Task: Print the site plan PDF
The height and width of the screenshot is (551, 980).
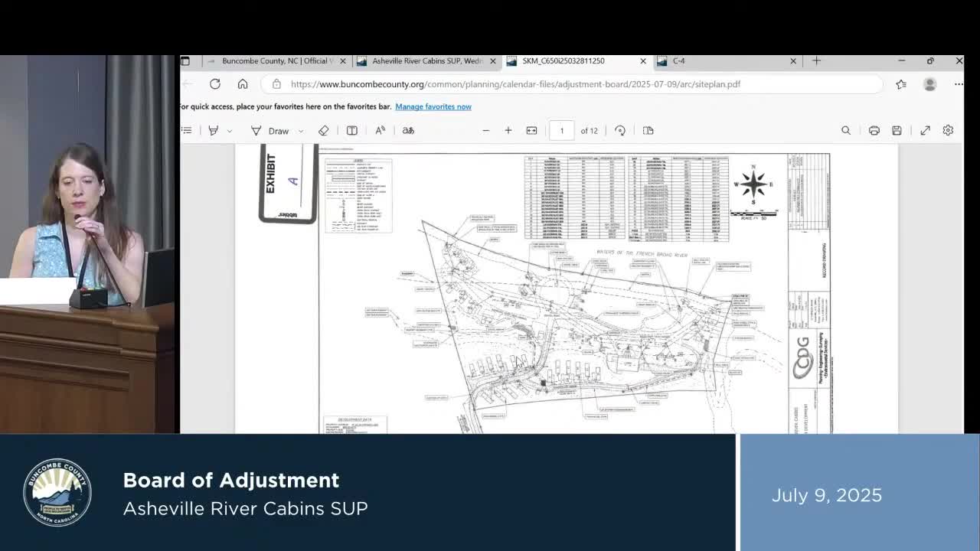Action: 874,131
